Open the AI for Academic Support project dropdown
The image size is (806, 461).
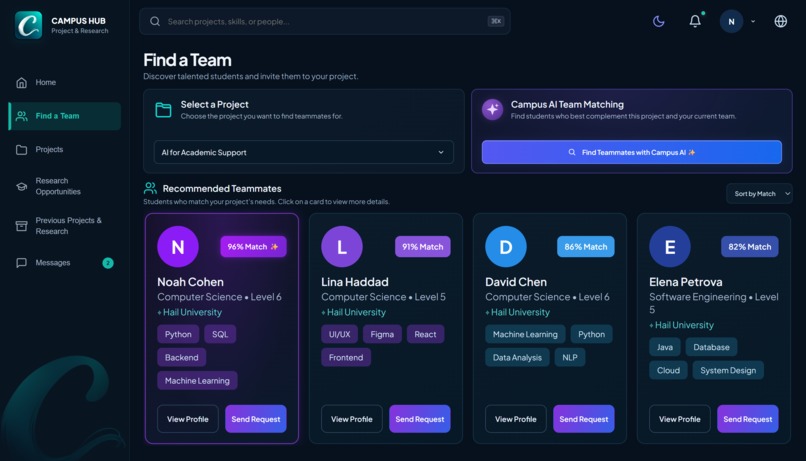click(304, 152)
